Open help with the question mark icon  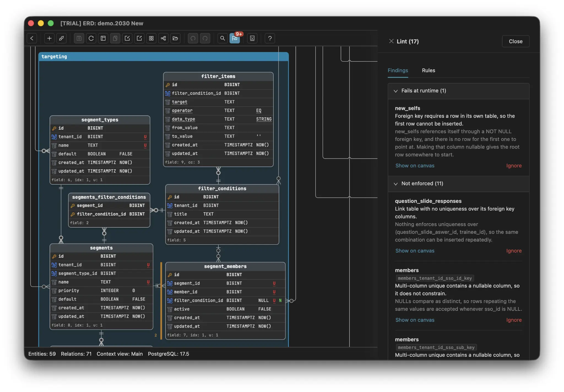click(270, 38)
